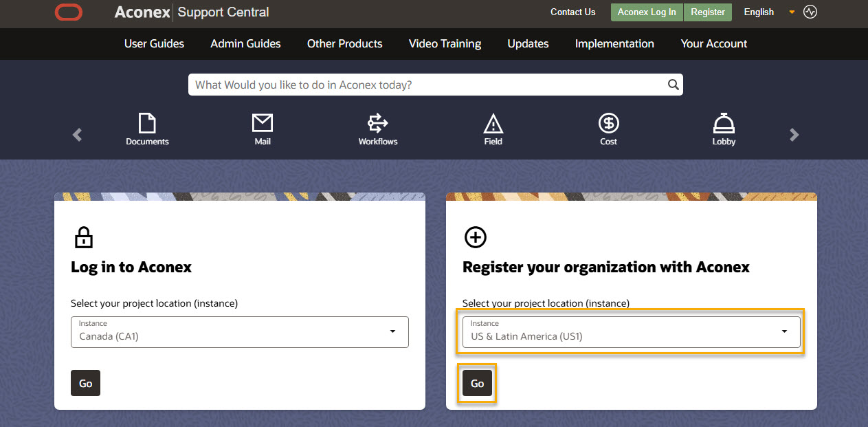Click the left carousel arrow
This screenshot has width=868, height=427.
[77, 135]
